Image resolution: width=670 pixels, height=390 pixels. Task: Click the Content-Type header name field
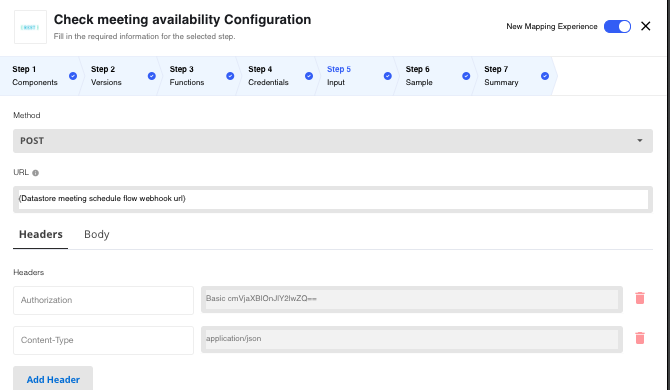coord(103,340)
